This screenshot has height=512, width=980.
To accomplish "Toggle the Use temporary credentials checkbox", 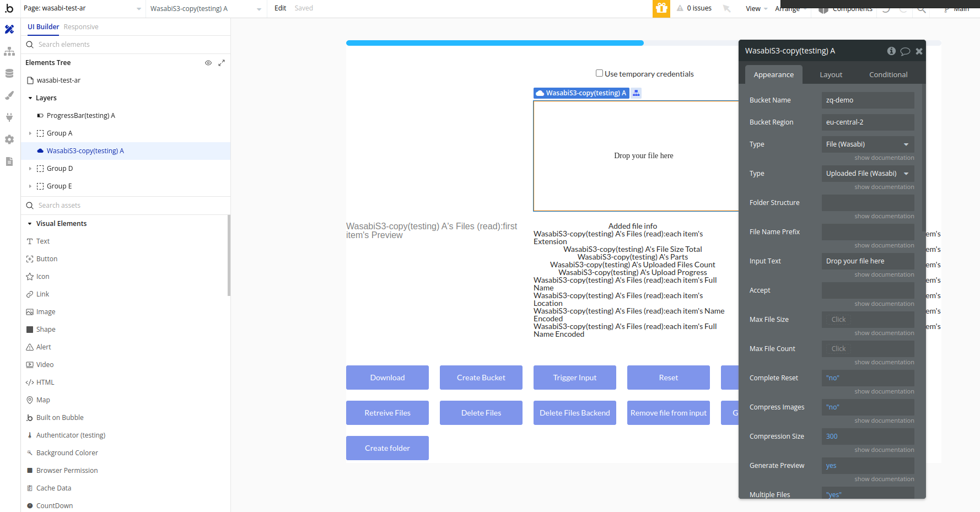I will coord(599,73).
